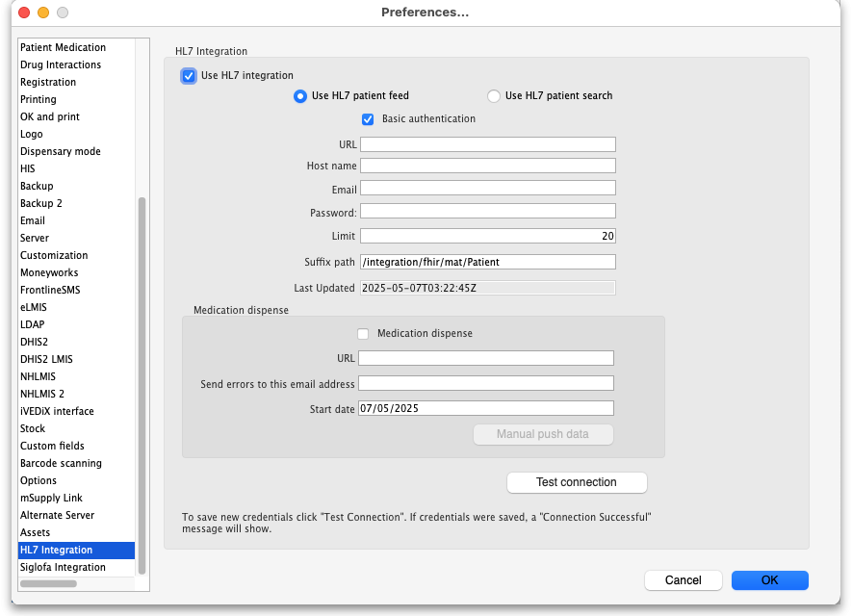Select Use HL7 patient search option
852x616 pixels.
point(494,96)
